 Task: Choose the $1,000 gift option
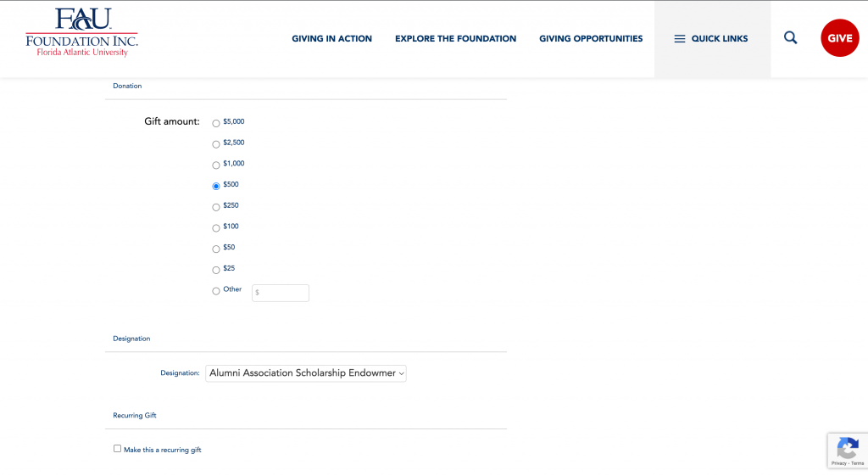tap(216, 165)
